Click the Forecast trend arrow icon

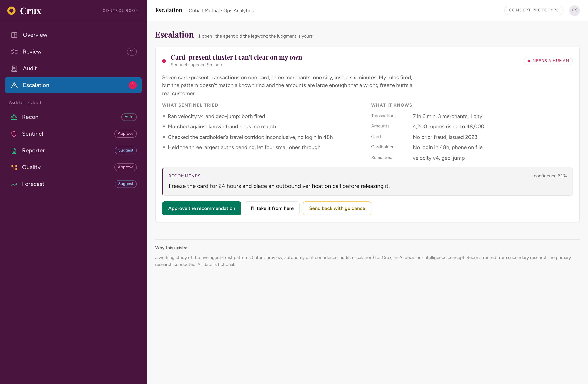click(14, 184)
